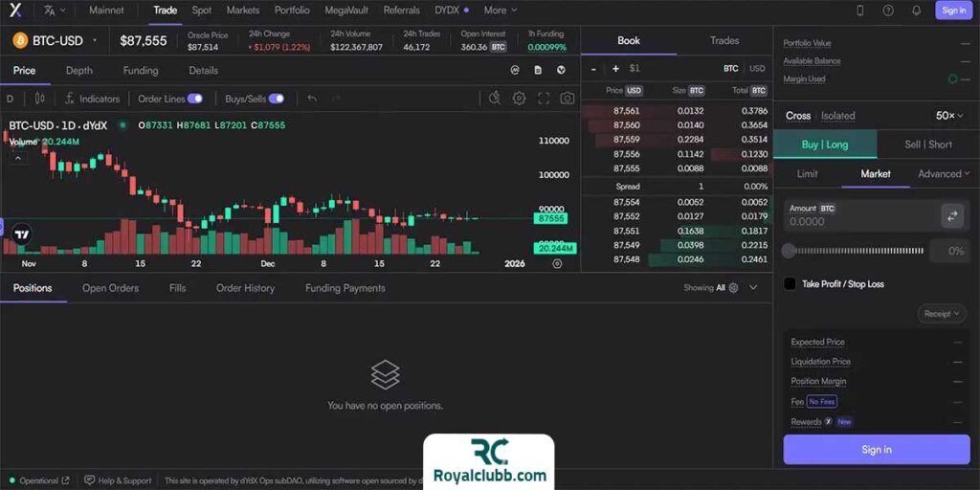
Task: Click the chart undo arrow
Action: 312,99
